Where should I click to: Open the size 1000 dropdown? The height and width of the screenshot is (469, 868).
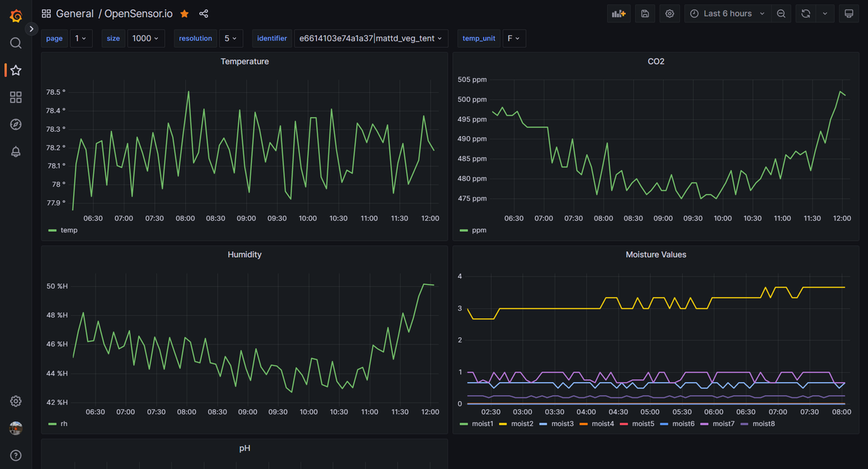pos(146,38)
